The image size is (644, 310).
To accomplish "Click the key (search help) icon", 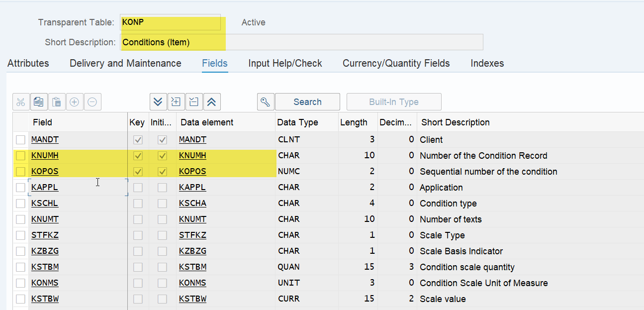I will coord(265,102).
